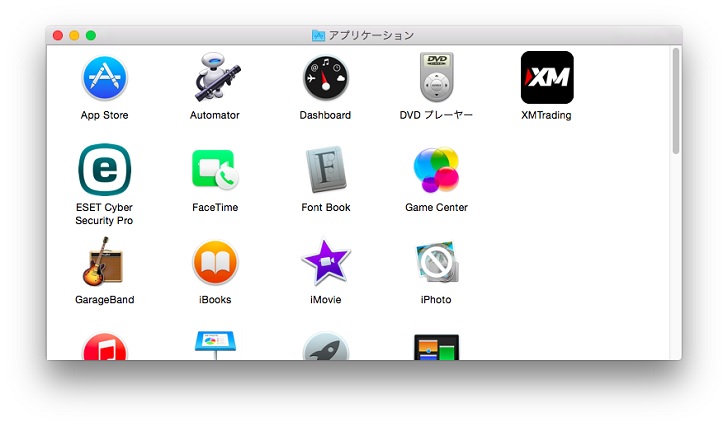Image resolution: width=728 pixels, height=426 pixels.
Task: Click the App Store name label
Action: [104, 115]
